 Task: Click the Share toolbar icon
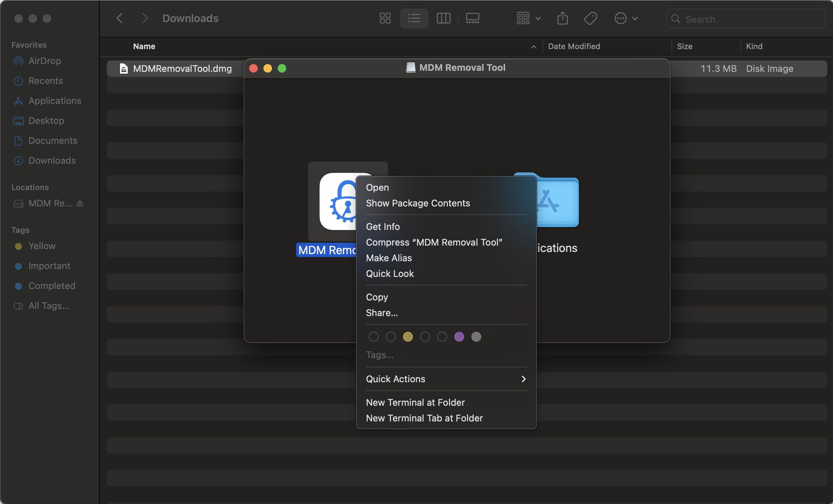click(x=562, y=18)
